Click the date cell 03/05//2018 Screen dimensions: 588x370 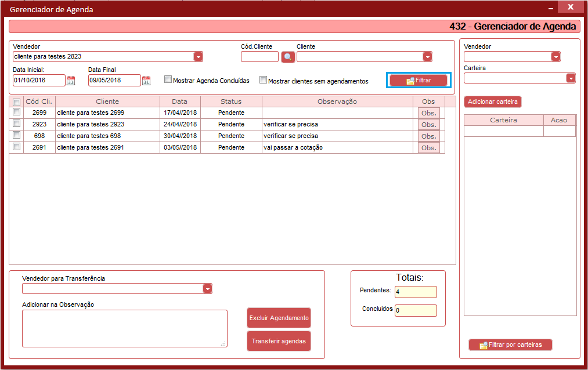[x=180, y=147]
